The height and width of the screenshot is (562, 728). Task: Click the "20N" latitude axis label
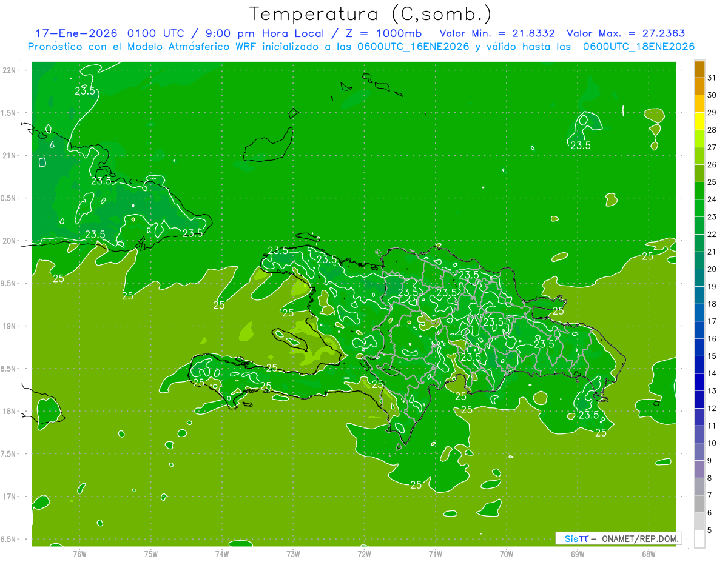[10, 241]
